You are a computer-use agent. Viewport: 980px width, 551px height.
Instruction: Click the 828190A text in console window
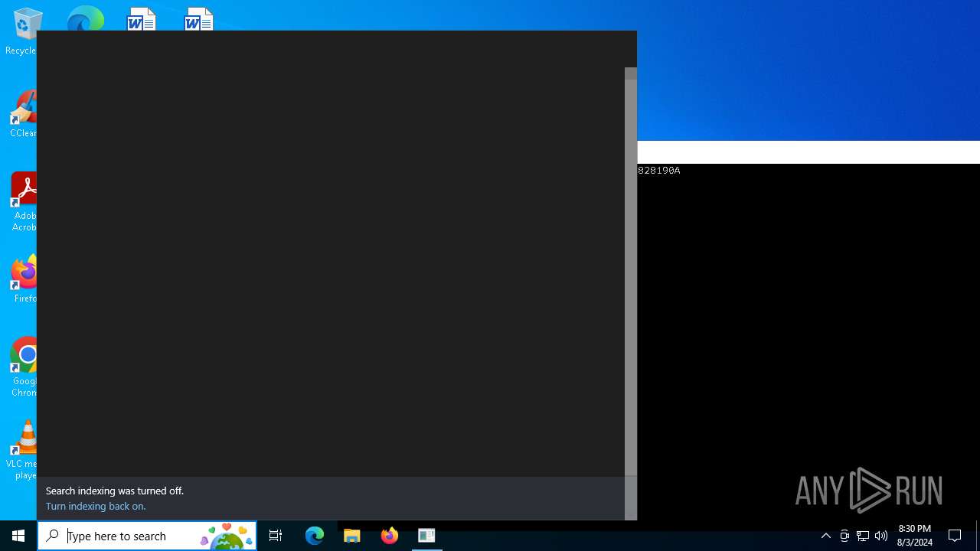pyautogui.click(x=659, y=171)
